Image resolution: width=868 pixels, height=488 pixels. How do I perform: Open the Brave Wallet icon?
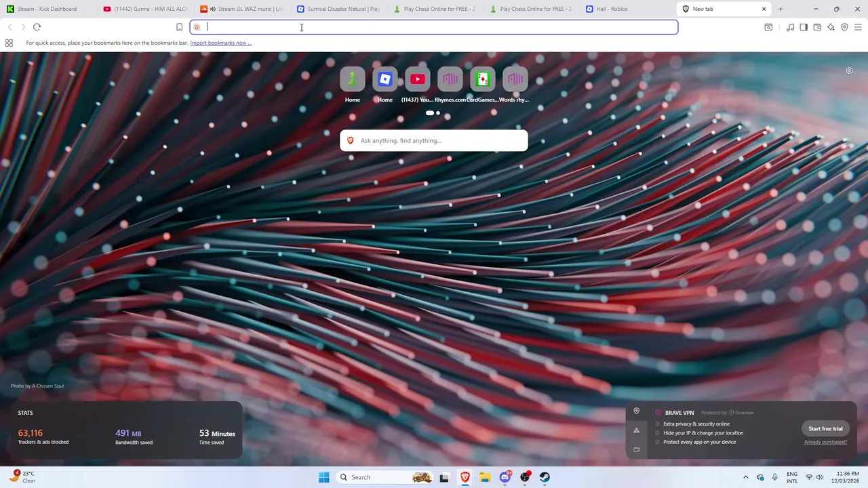[817, 27]
